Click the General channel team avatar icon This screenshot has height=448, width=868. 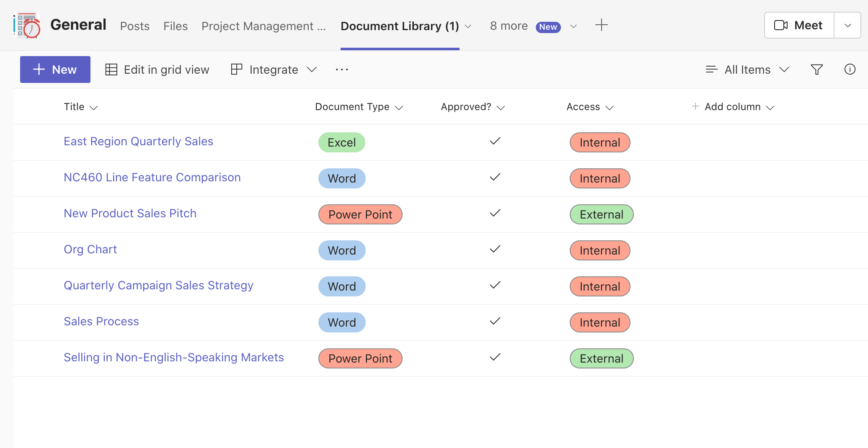[27, 26]
